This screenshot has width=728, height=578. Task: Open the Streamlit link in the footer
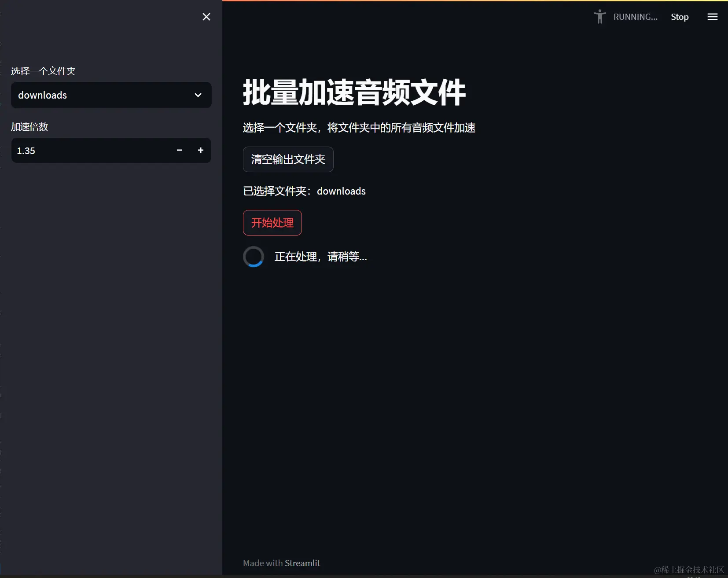tap(302, 563)
